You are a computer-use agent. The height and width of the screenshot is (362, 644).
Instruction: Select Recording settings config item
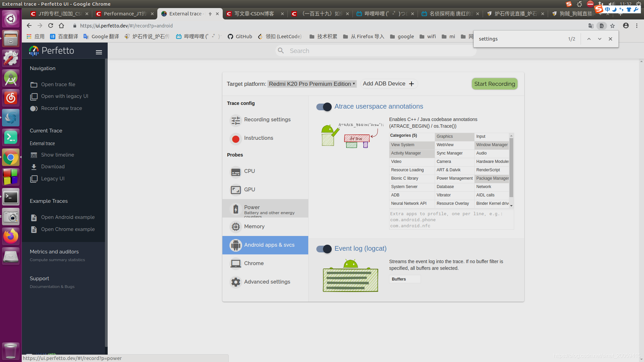click(x=267, y=120)
